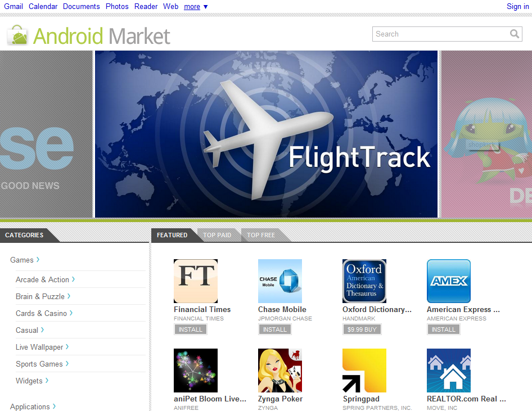Image resolution: width=532 pixels, height=411 pixels.
Task: Click the American Express AMEX icon
Action: (448, 281)
